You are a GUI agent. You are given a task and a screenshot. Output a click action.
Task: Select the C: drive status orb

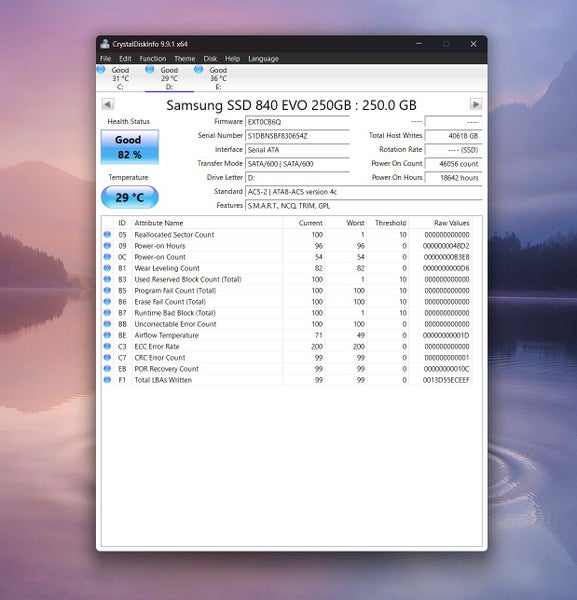[101, 69]
